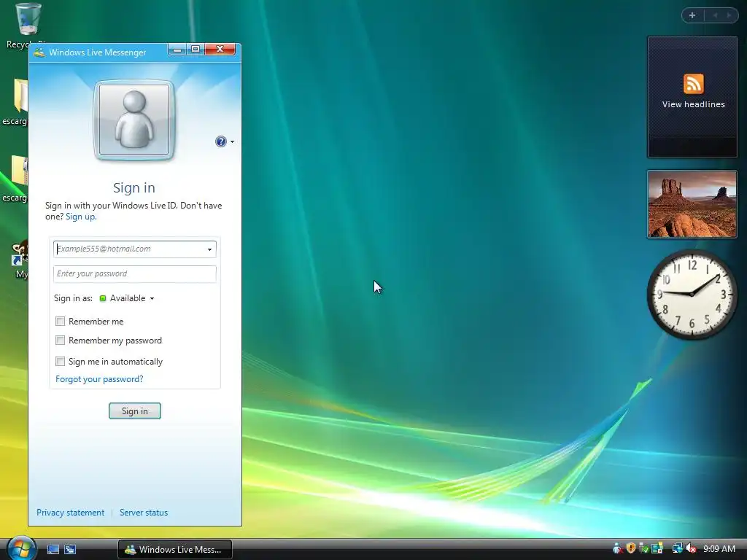Enable Remember my password
747x560 pixels.
pos(60,341)
